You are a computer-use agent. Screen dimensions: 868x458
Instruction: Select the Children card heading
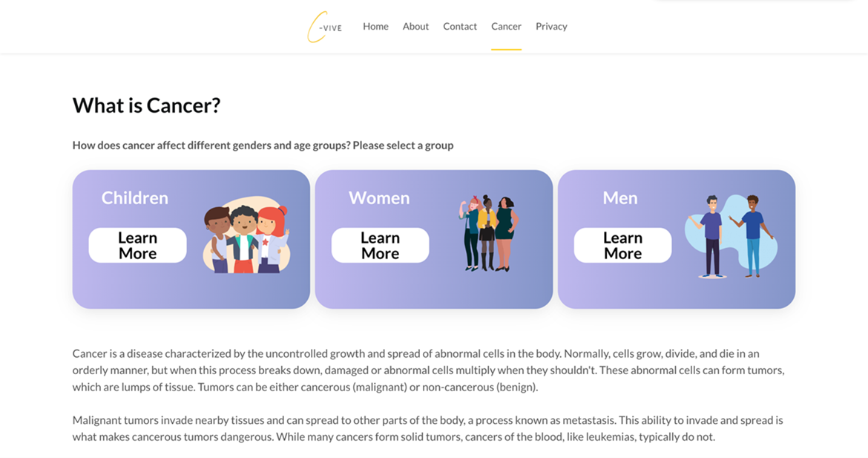point(134,197)
